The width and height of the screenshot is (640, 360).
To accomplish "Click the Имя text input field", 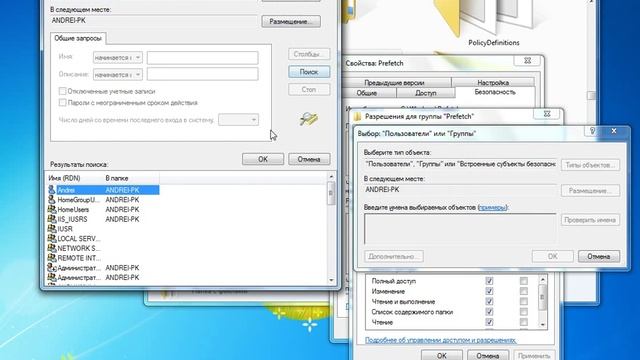I will (202, 58).
